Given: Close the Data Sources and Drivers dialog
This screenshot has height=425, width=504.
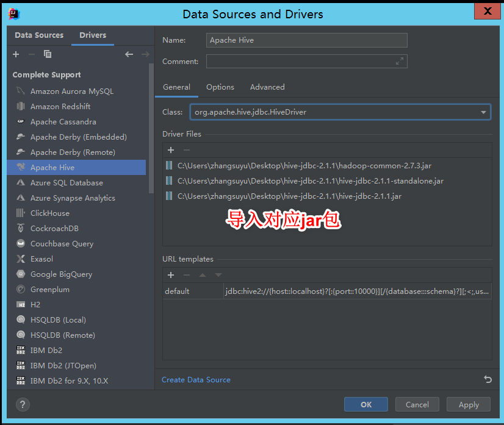Looking at the screenshot, I should pos(488,11).
